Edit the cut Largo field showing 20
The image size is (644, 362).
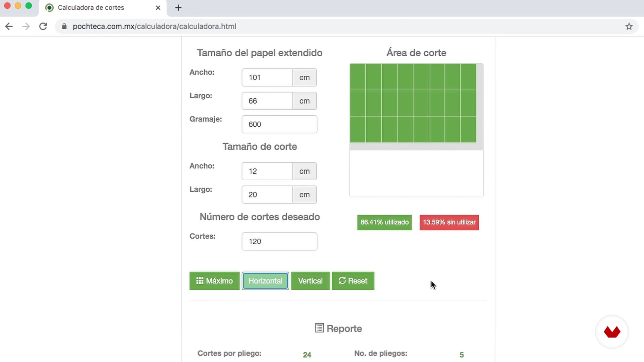coord(267,195)
